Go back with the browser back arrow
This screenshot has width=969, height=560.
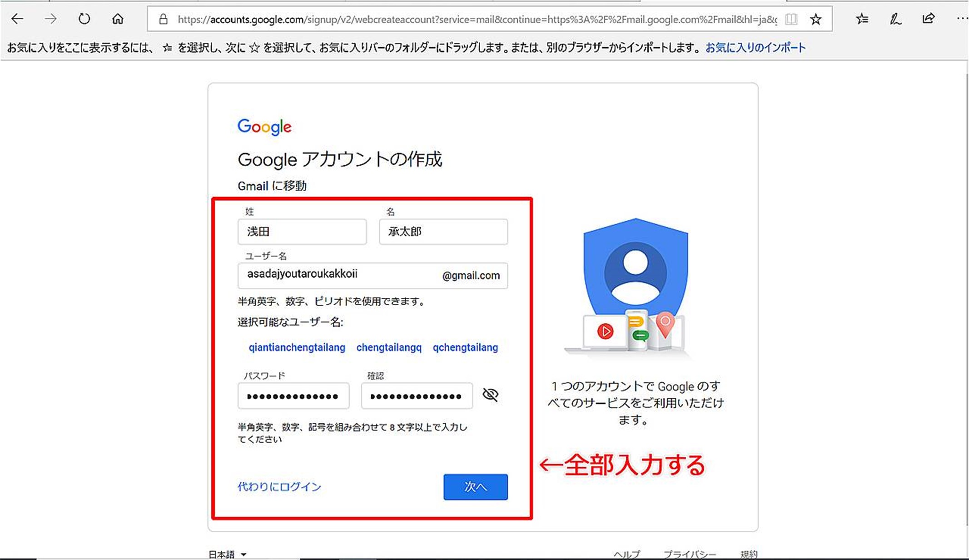click(17, 19)
